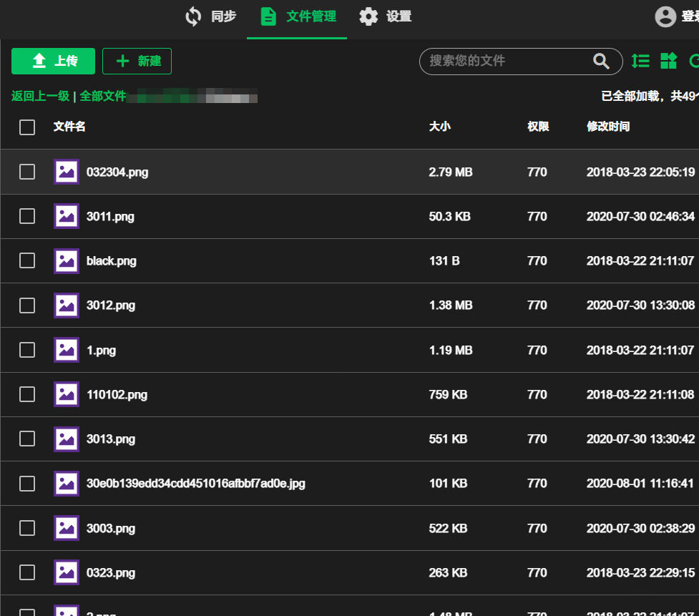Screen dimensions: 699x616
Task: Open the 同步 sync tab
Action: (210, 16)
